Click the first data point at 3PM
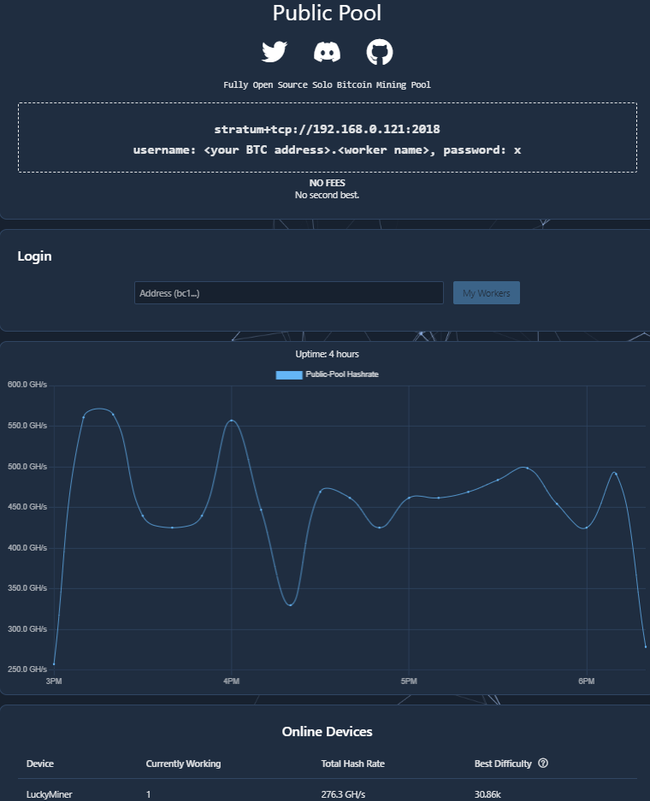 (54, 663)
